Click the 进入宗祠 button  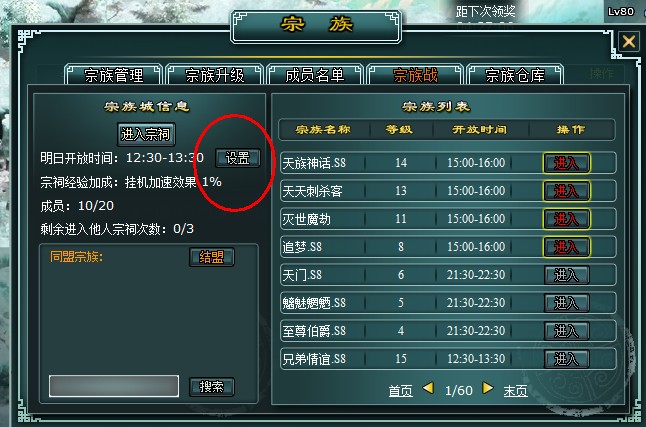(x=146, y=134)
